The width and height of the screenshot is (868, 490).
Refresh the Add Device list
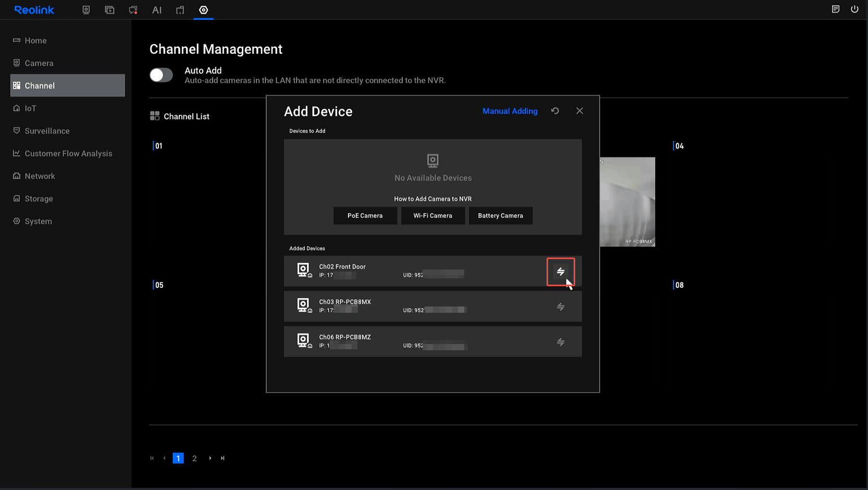555,111
